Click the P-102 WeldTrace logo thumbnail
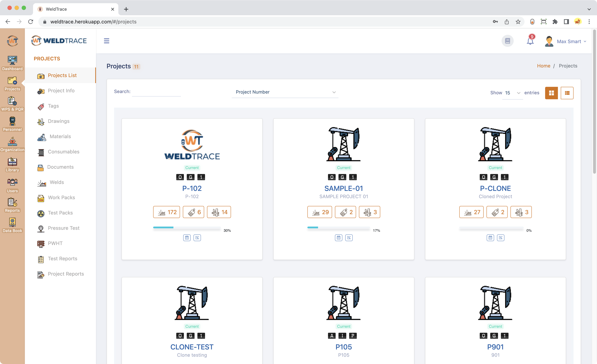Image resolution: width=597 pixels, height=364 pixels. click(192, 145)
